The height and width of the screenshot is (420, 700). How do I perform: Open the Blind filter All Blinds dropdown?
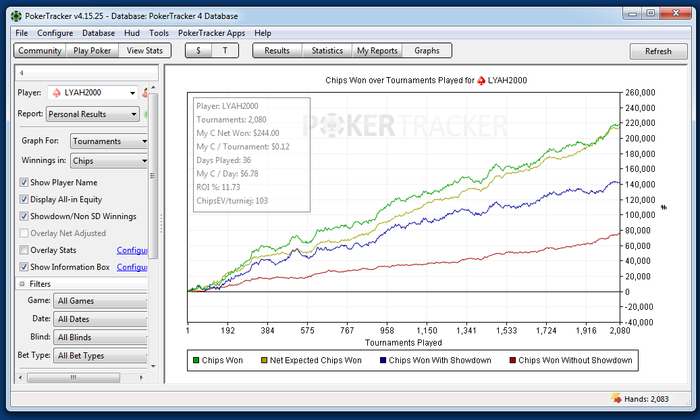(x=100, y=337)
